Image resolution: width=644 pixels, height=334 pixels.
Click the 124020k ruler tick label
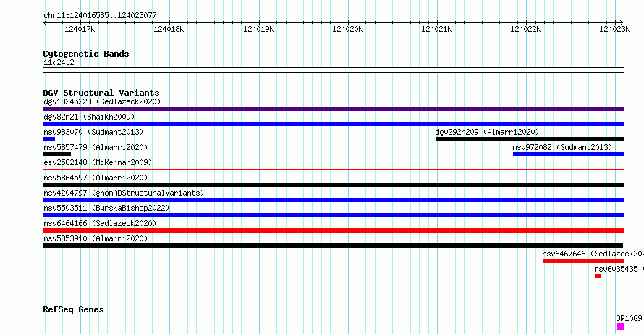coord(347,29)
